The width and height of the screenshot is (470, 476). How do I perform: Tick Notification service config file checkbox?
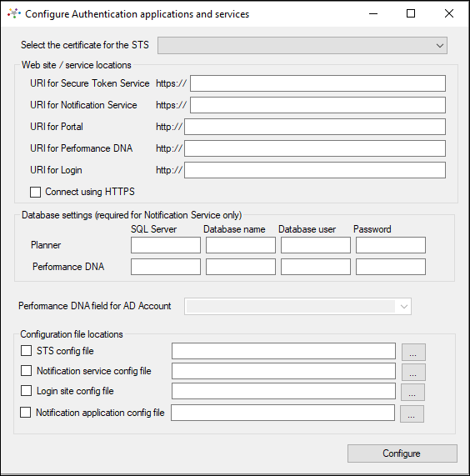click(x=26, y=371)
